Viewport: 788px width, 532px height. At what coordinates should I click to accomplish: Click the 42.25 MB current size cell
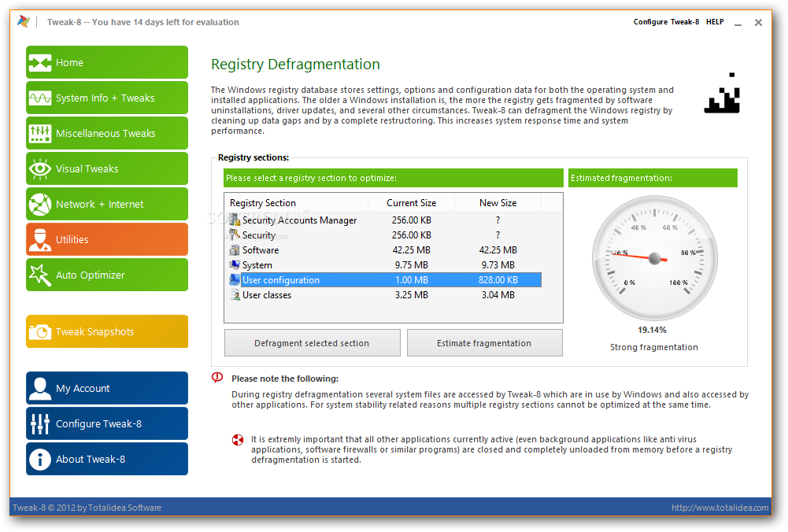click(x=411, y=249)
